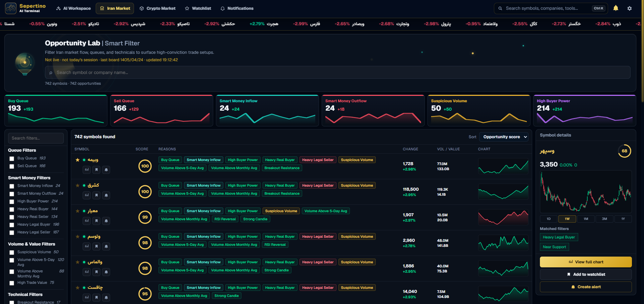The height and width of the screenshot is (304, 644).
Task: Click the Opportunity Lab symbol search box
Action: [x=338, y=72]
